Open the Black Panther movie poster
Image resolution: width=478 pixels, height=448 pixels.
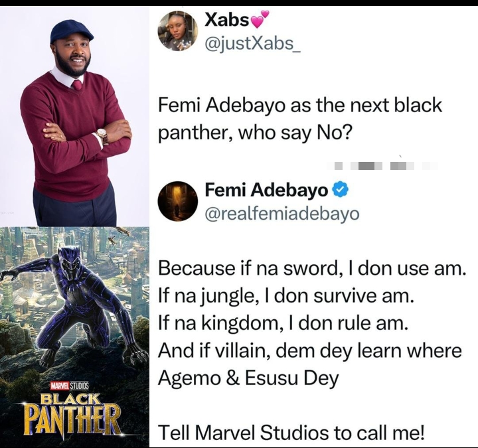coord(74,335)
